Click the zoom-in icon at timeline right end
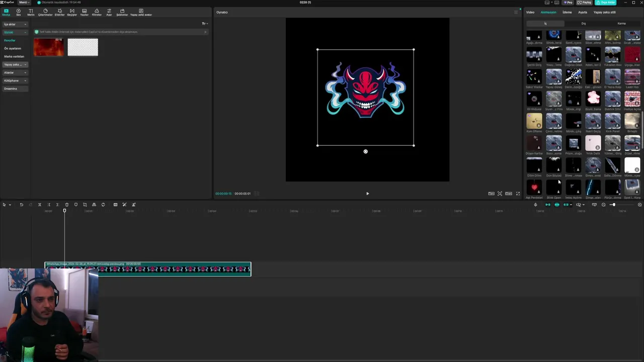644x362 pixels. coord(640,205)
